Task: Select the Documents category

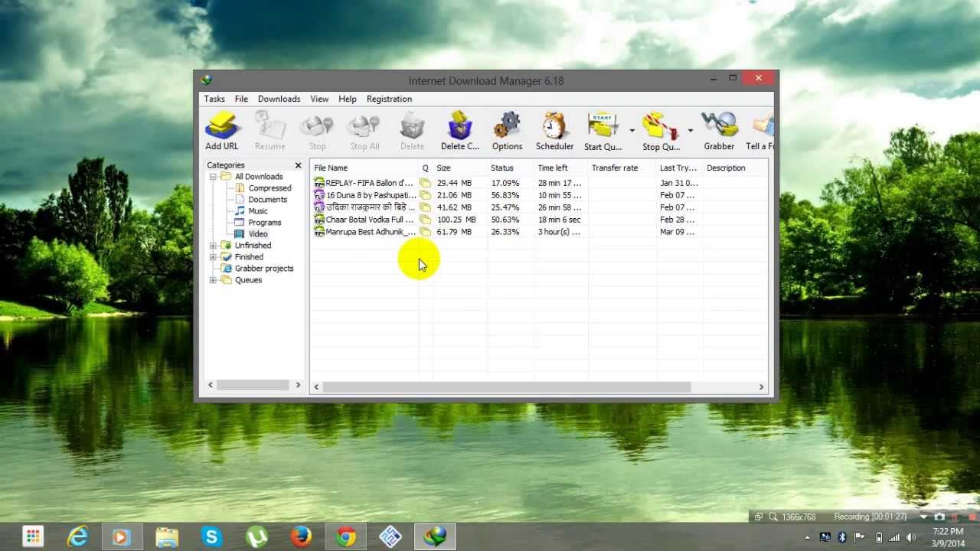Action: (267, 200)
